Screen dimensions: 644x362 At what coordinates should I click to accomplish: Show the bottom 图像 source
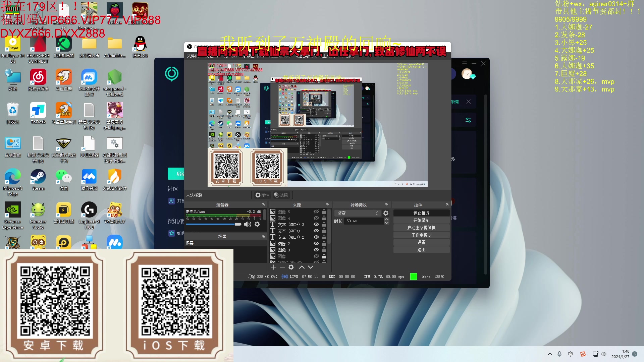click(316, 256)
